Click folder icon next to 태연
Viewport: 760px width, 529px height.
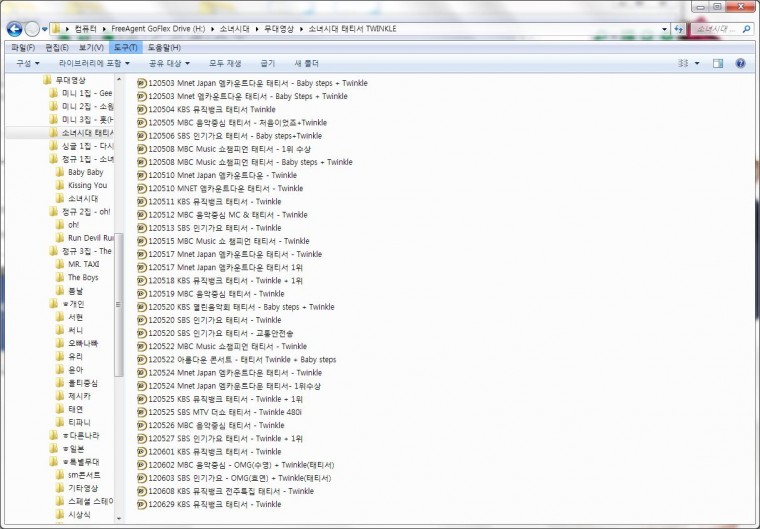coord(60,409)
